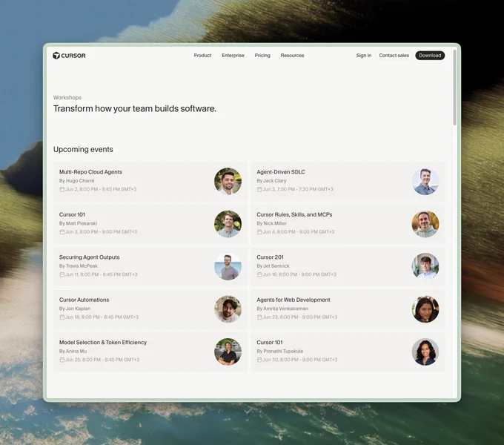Screen dimensions: 504x445
Task: Click 'By Jon Kaplan' text
Action: coord(75,309)
